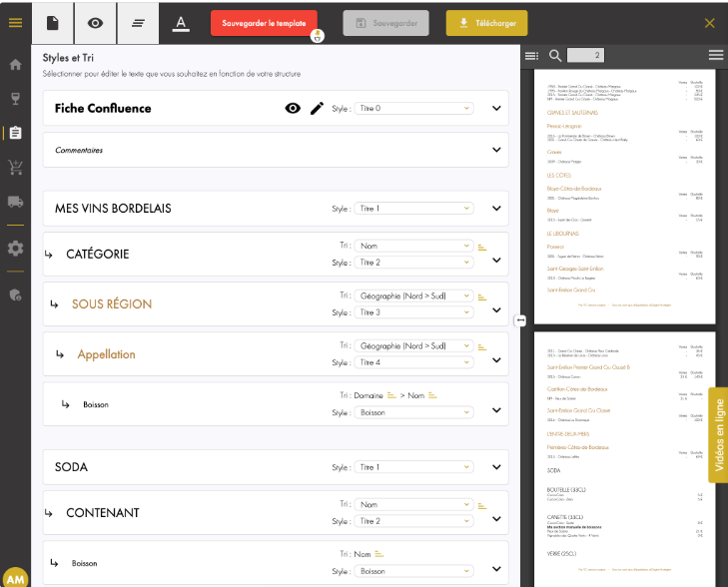Click the Télécharger button
728x587 pixels.
[486, 23]
